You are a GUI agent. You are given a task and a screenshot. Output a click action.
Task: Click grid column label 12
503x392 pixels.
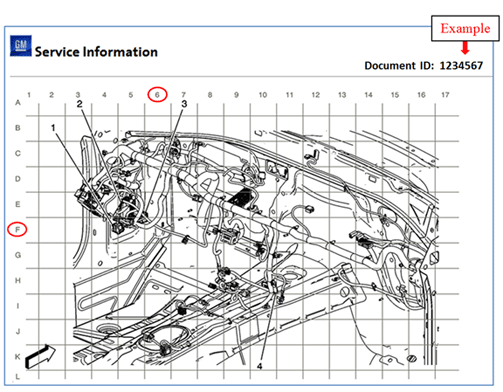pyautogui.click(x=316, y=95)
